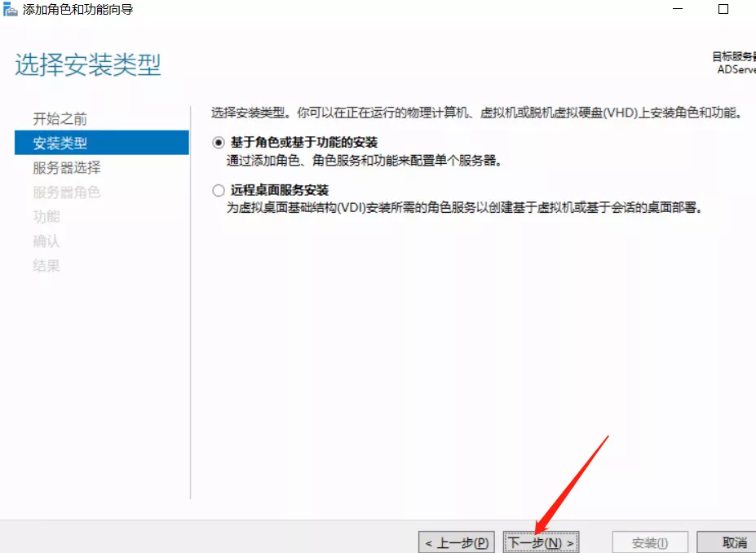Click the wizard icon in the title bar
Screen dimensions: 756x553
pyautogui.click(x=10, y=10)
